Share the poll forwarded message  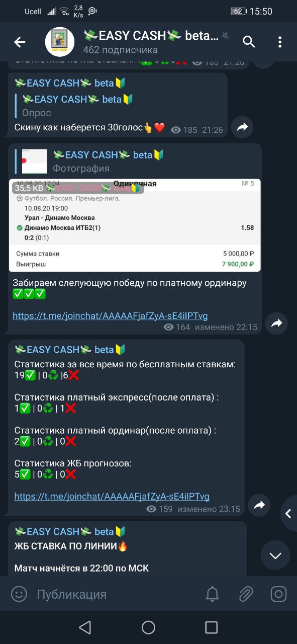pos(242,127)
